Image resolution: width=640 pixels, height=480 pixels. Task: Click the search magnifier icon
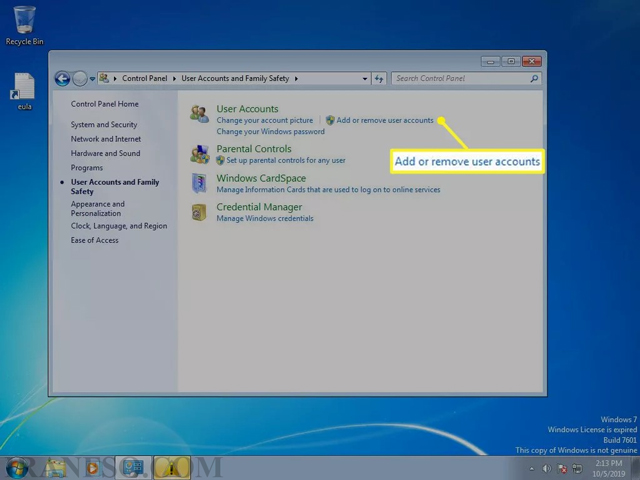(x=534, y=78)
